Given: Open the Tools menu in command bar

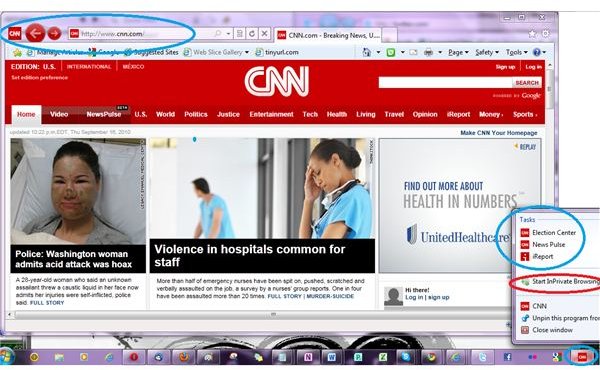Looking at the screenshot, I should [517, 52].
